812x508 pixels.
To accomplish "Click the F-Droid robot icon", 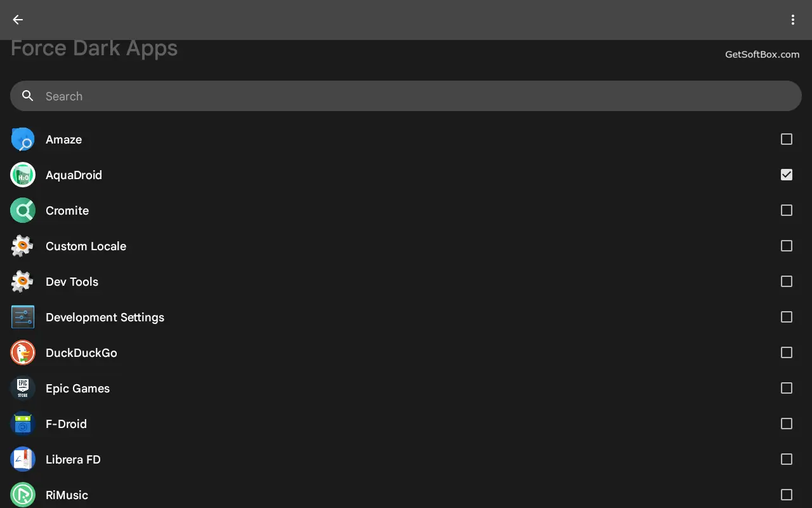I will [x=23, y=424].
